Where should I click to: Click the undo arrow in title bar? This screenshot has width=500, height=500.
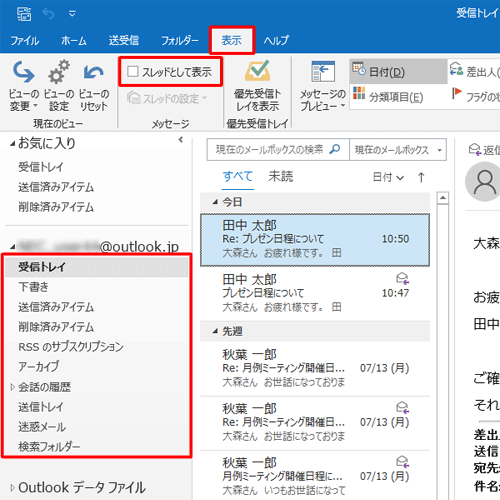(49, 14)
